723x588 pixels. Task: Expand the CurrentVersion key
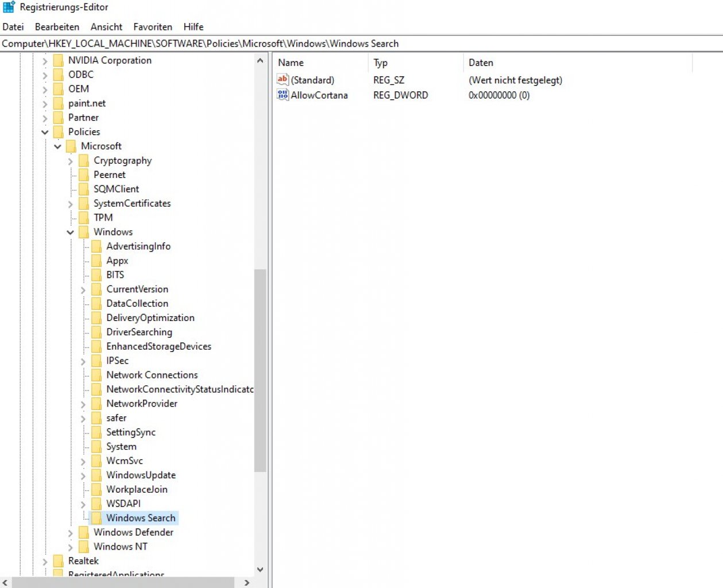coord(83,290)
